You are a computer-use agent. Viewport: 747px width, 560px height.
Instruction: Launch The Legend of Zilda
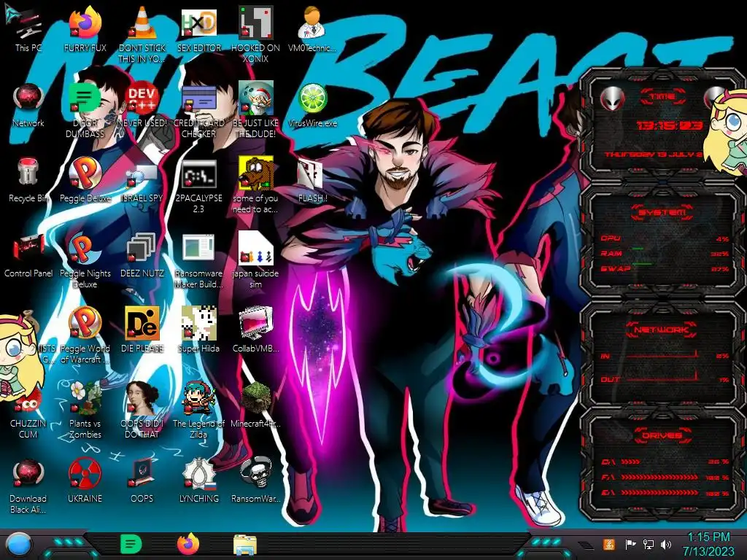coord(198,411)
